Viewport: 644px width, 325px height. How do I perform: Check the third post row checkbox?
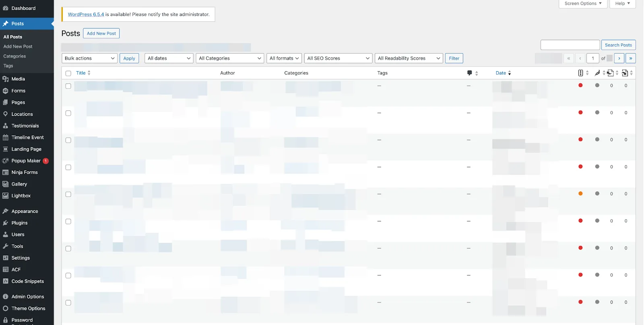click(68, 140)
